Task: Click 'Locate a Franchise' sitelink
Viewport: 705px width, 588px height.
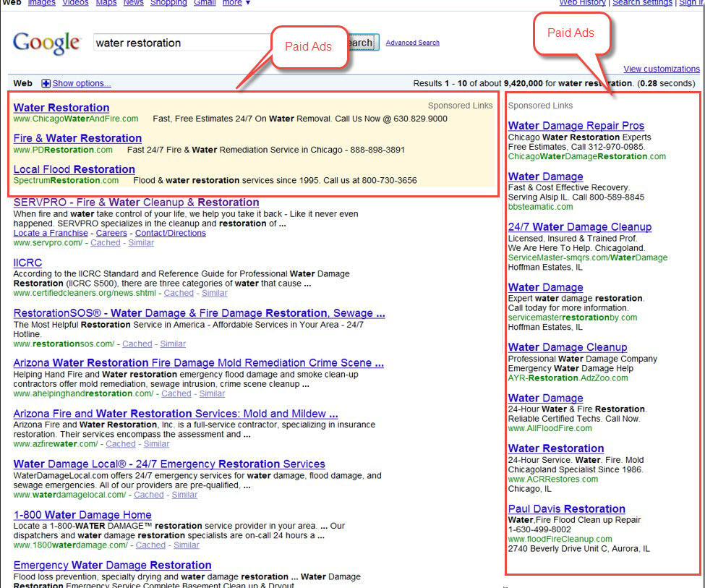Action: [x=51, y=233]
